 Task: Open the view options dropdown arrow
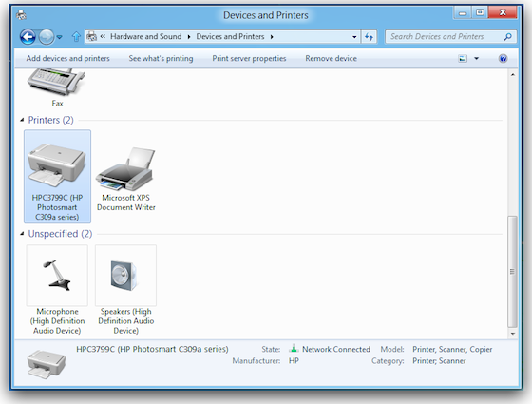(x=476, y=58)
